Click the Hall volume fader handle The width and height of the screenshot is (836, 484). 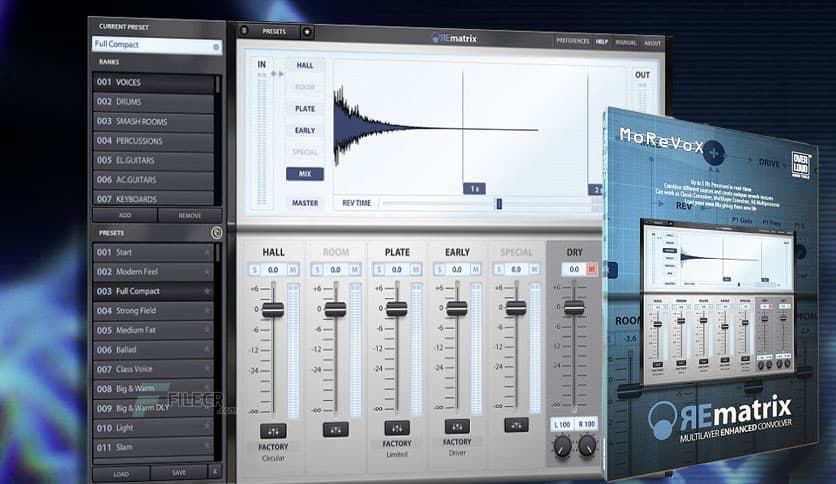point(273,310)
